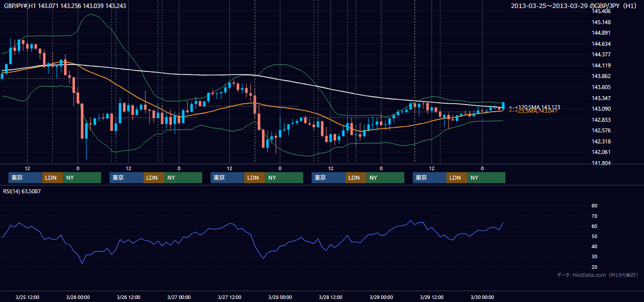Viewport: 644px width, 302px height.
Task: Click the GBPJPY#,H1 OHLC header text
Action: [65, 6]
